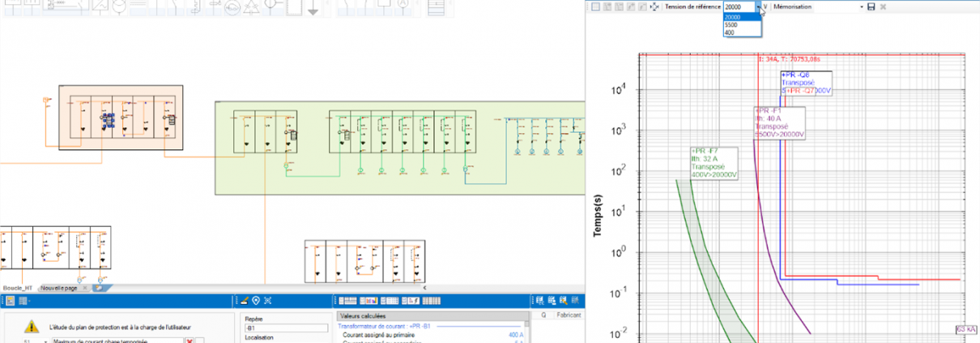Click the horizontal scrollbar left arrow of the diagram
Screen dimensions: 980x343
pos(424,288)
